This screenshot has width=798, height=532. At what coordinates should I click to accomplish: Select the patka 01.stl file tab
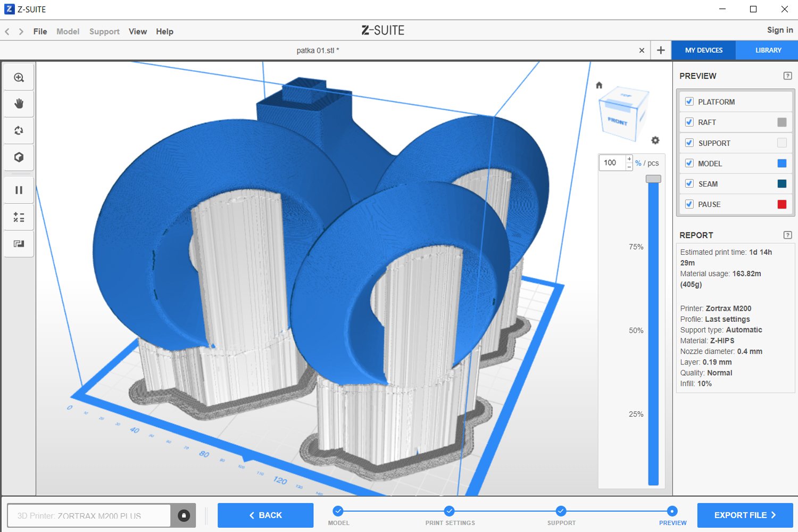(318, 51)
